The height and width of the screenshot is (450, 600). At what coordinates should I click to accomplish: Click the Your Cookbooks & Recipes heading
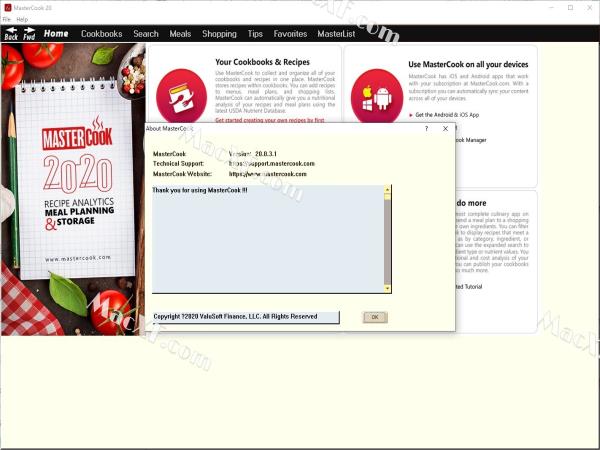(x=262, y=62)
